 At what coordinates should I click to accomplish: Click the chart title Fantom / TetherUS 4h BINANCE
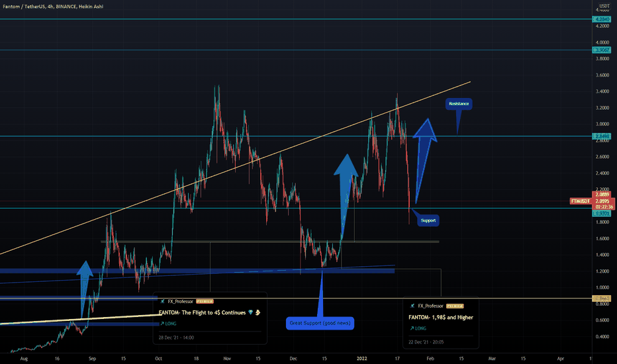click(53, 7)
